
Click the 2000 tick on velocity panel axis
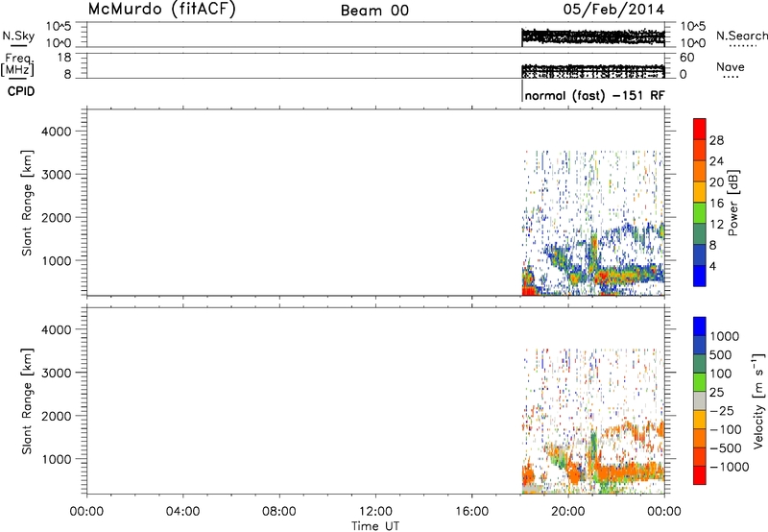click(57, 416)
